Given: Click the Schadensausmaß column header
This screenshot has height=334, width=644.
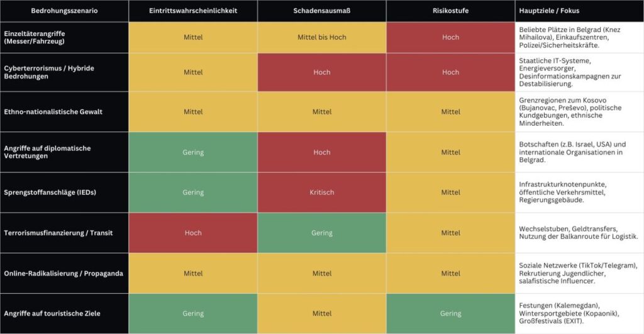Looking at the screenshot, I should [321, 11].
